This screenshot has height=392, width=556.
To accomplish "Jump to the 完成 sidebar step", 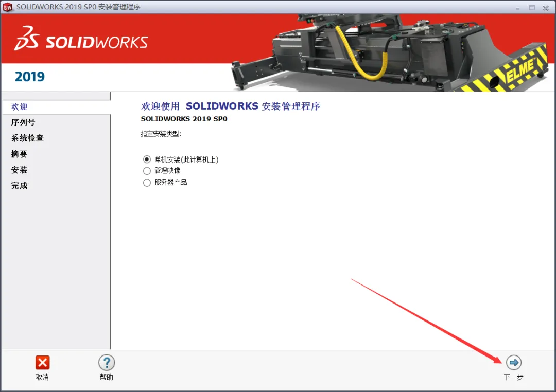I will [x=19, y=185].
